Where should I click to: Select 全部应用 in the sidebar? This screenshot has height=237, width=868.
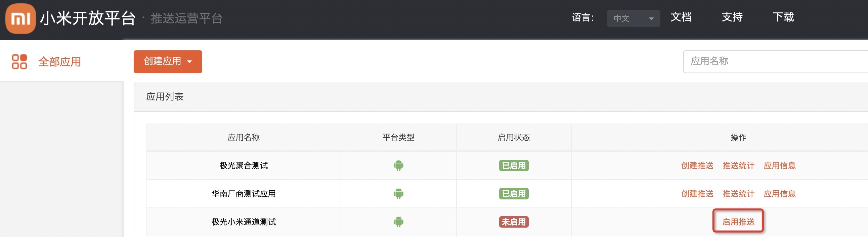click(60, 62)
